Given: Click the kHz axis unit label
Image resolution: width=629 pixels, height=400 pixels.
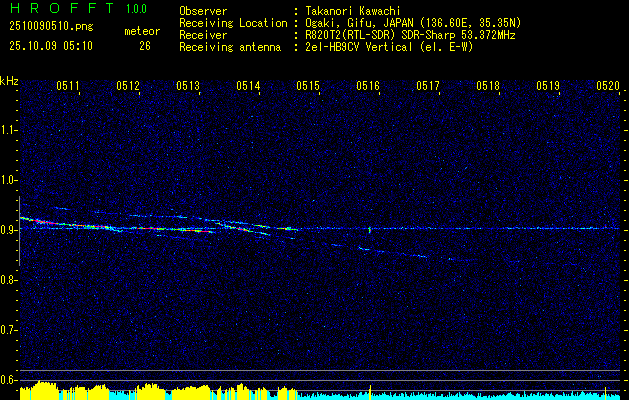Looking at the screenshot, I should [x=9, y=81].
